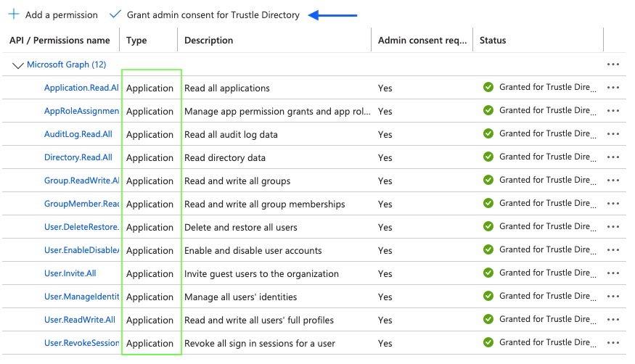Collapse the Microsoft Graph (12) chevron
635x364 pixels.
point(18,65)
